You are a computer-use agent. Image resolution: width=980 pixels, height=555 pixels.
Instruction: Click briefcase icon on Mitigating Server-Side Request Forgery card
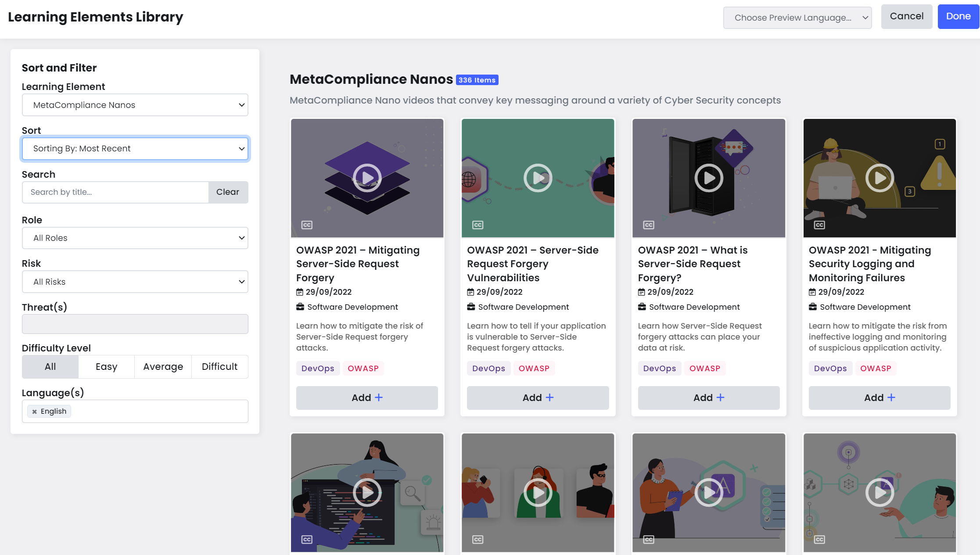[300, 307]
